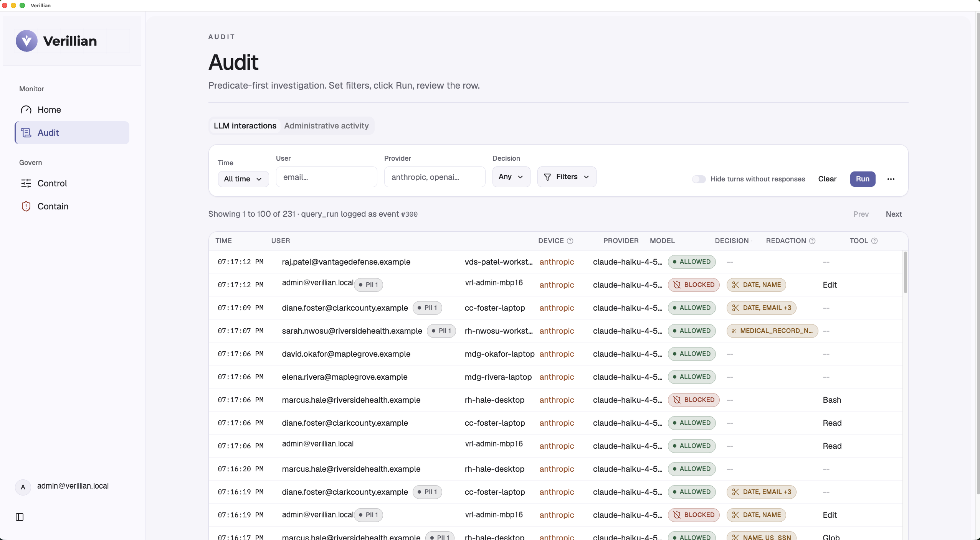
Task: Click the DATE, NAME redaction badge at 07:17:12
Action: click(x=756, y=285)
